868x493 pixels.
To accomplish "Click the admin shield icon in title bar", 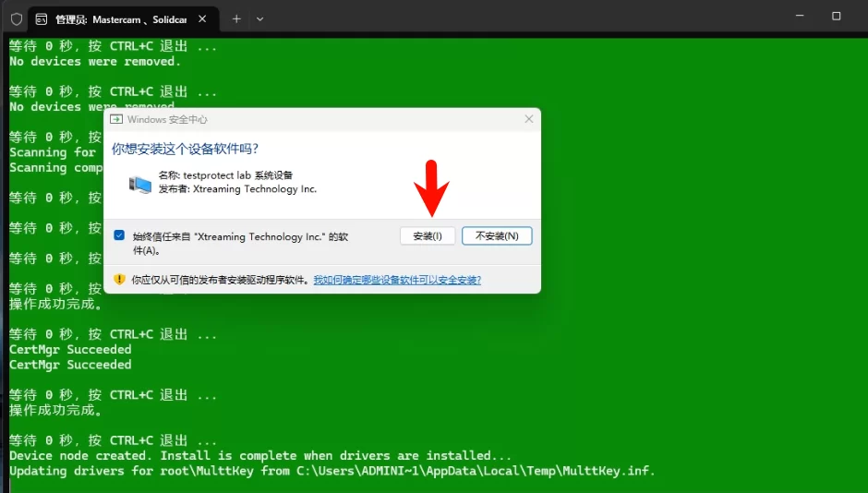I will coord(17,18).
